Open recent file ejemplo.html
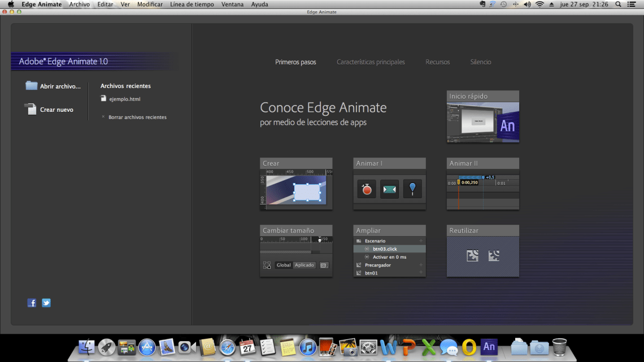Image resolution: width=644 pixels, height=362 pixels. [124, 99]
